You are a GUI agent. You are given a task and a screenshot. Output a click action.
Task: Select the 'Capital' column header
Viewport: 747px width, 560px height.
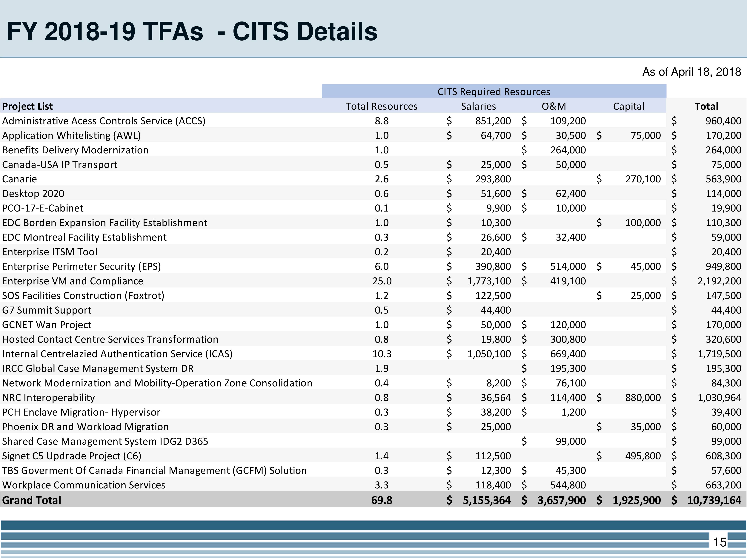[629, 106]
